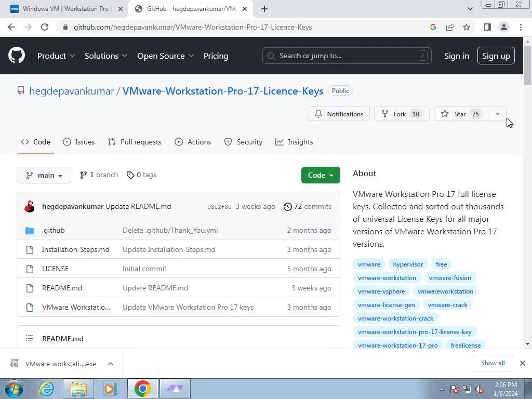Open a new tab with plus icon

(x=264, y=9)
